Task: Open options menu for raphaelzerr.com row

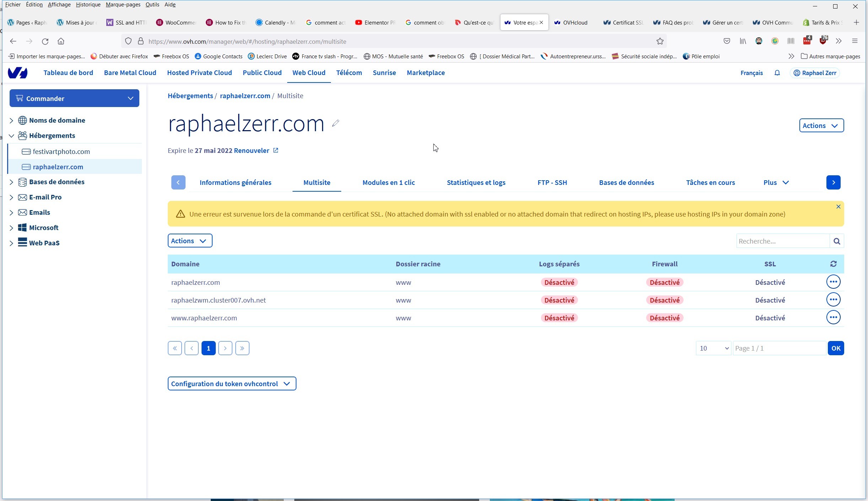Action: pyautogui.click(x=833, y=282)
